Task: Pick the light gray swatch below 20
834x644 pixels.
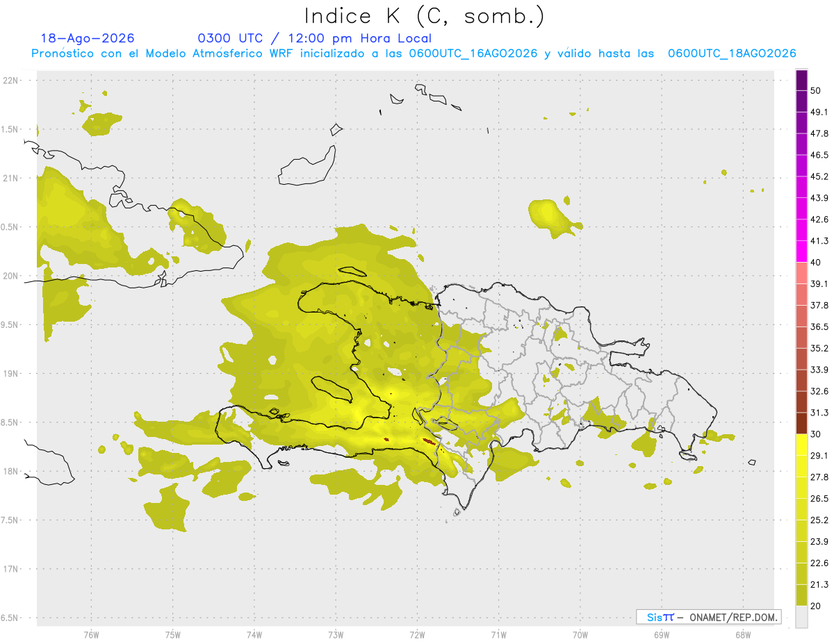Action: click(801, 617)
